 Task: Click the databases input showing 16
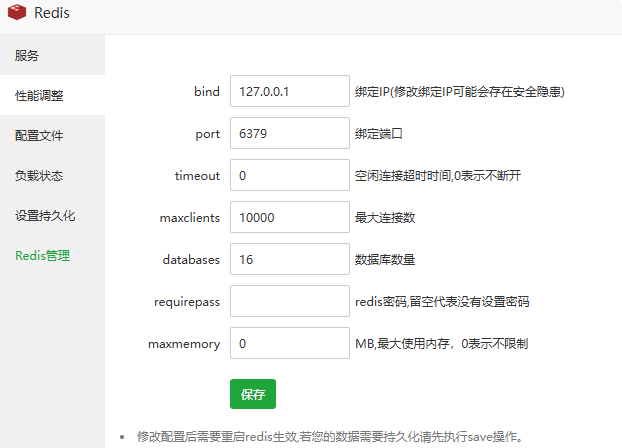289,259
